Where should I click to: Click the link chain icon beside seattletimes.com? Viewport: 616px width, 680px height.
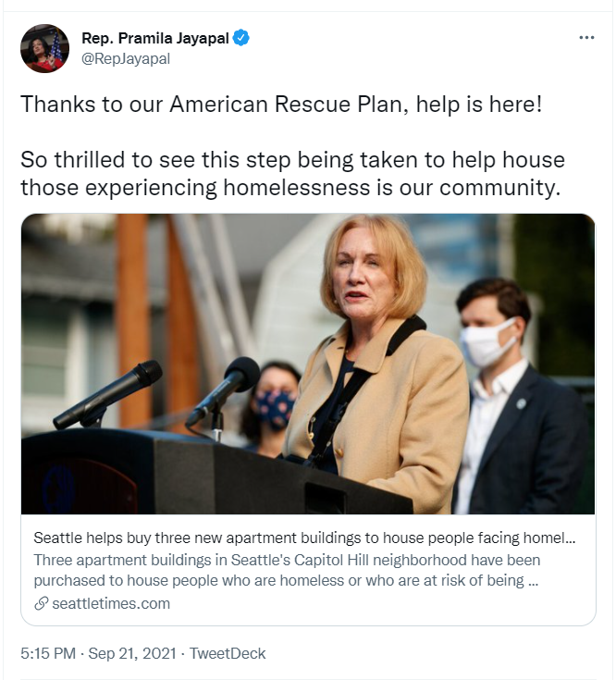tap(41, 603)
